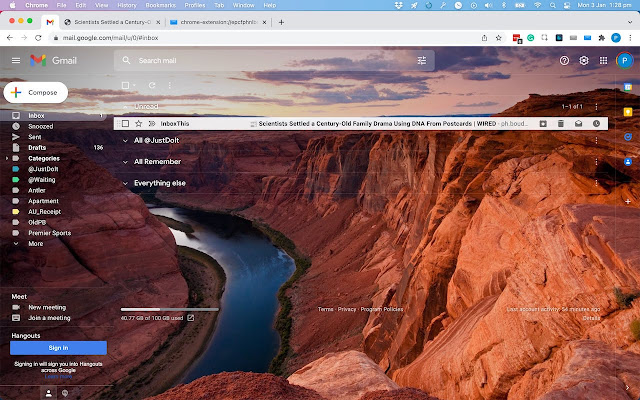
Task: Switch to the Scientists Settled a Century tab
Action: (112, 22)
